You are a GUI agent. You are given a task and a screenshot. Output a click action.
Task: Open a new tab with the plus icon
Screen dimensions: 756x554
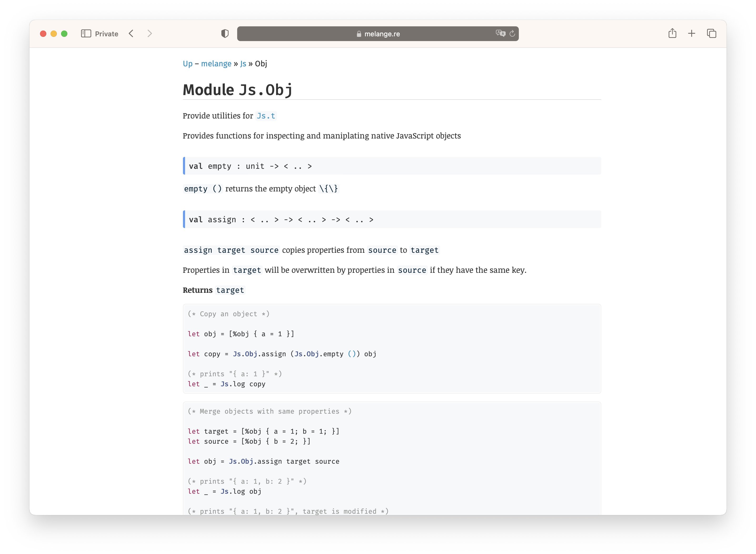[x=691, y=33]
